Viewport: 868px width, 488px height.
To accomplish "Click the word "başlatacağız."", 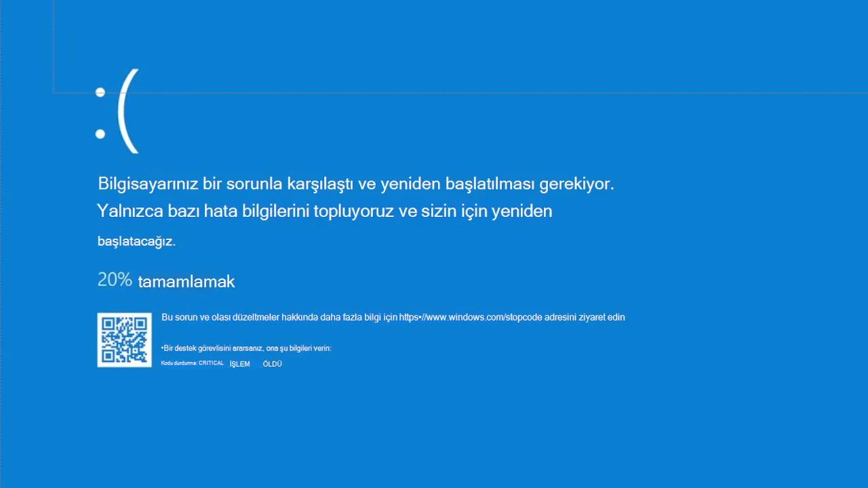I will pos(136,241).
